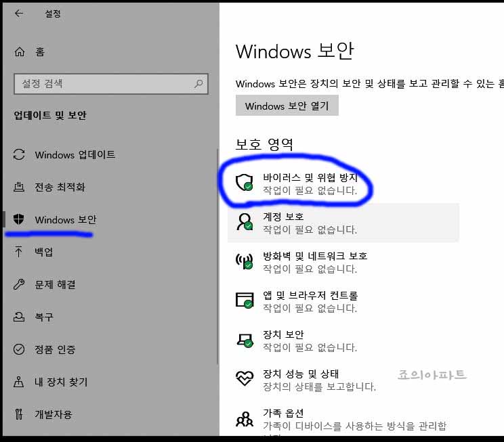Click the 장치 보안 laptop icon

coord(245,340)
